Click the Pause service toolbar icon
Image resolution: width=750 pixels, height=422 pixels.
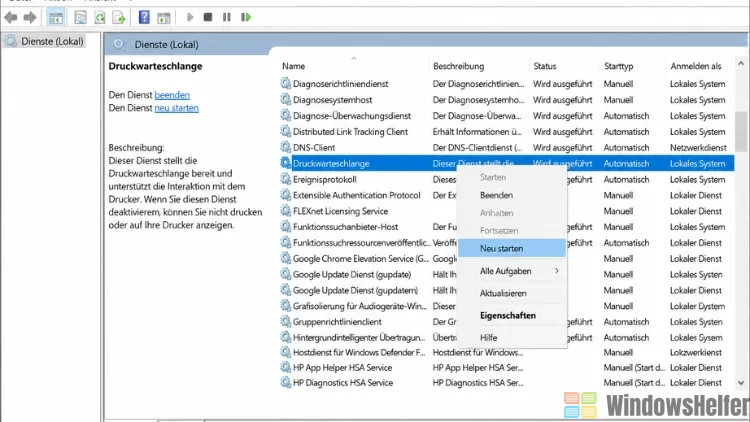tap(227, 17)
